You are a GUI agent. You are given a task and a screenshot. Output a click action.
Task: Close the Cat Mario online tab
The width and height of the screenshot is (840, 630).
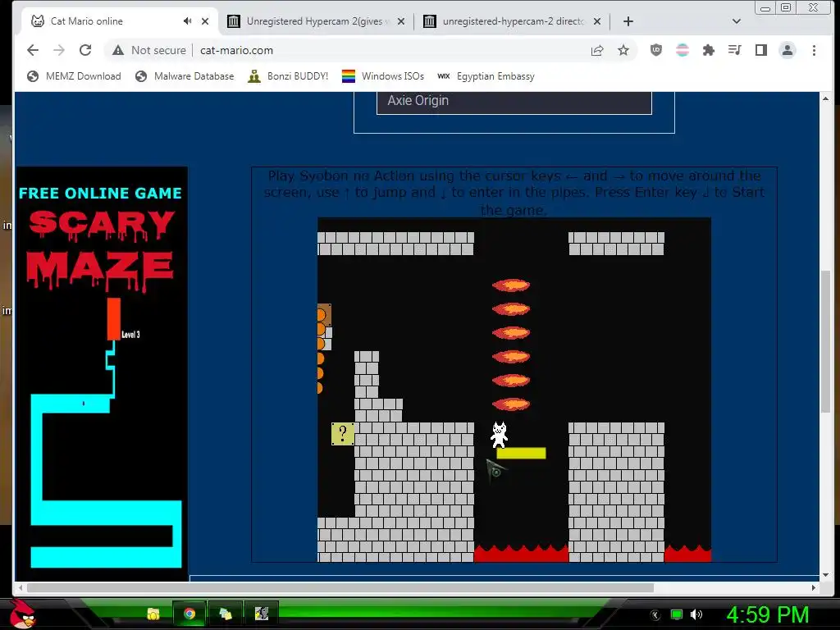[x=204, y=21]
